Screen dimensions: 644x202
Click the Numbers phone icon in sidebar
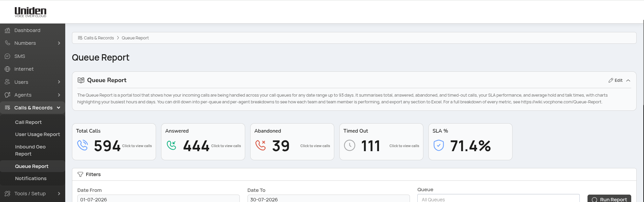point(7,43)
